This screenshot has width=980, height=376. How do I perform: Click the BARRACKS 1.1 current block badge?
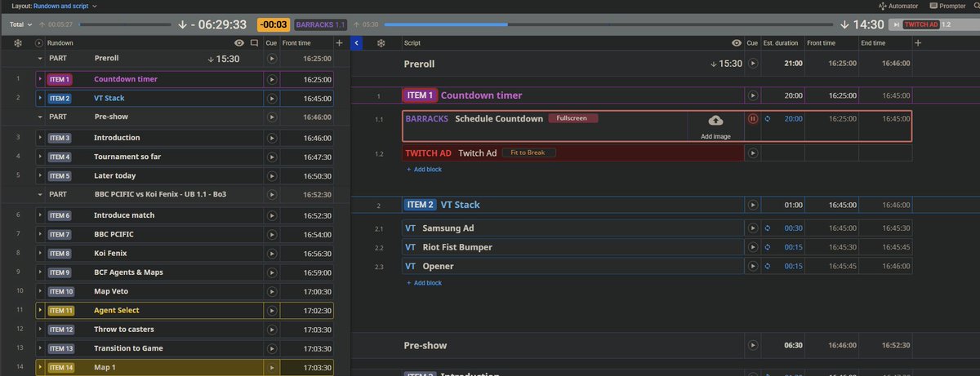click(320, 24)
